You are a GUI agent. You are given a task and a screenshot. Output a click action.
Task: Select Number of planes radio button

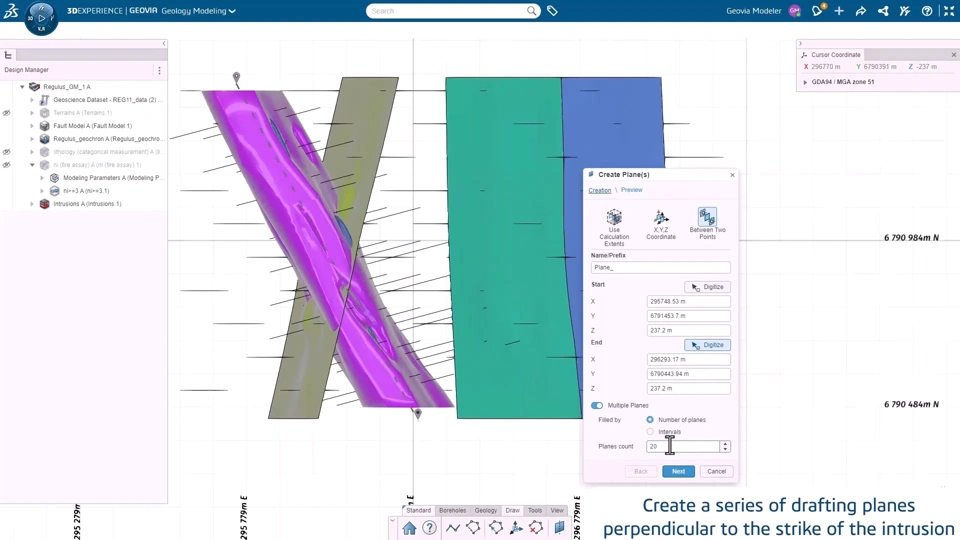650,419
